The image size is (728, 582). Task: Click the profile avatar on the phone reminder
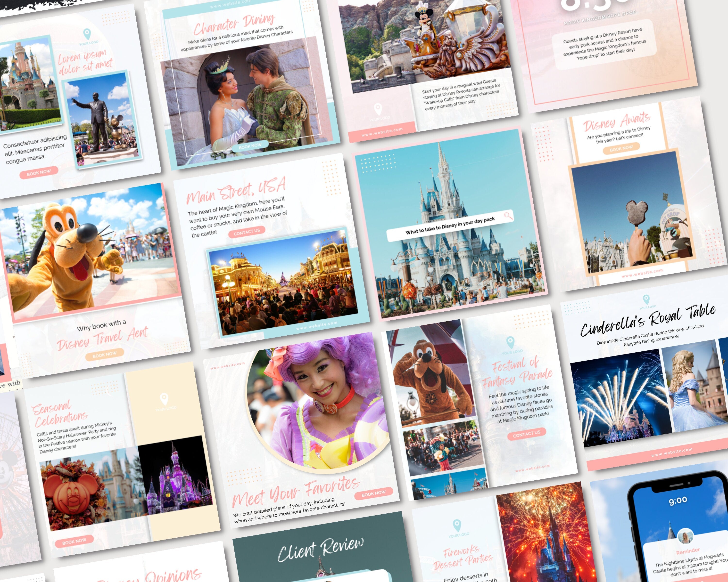686,536
